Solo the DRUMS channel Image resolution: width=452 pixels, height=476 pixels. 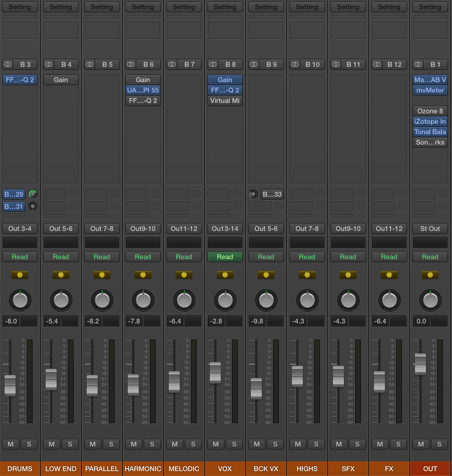[29, 444]
